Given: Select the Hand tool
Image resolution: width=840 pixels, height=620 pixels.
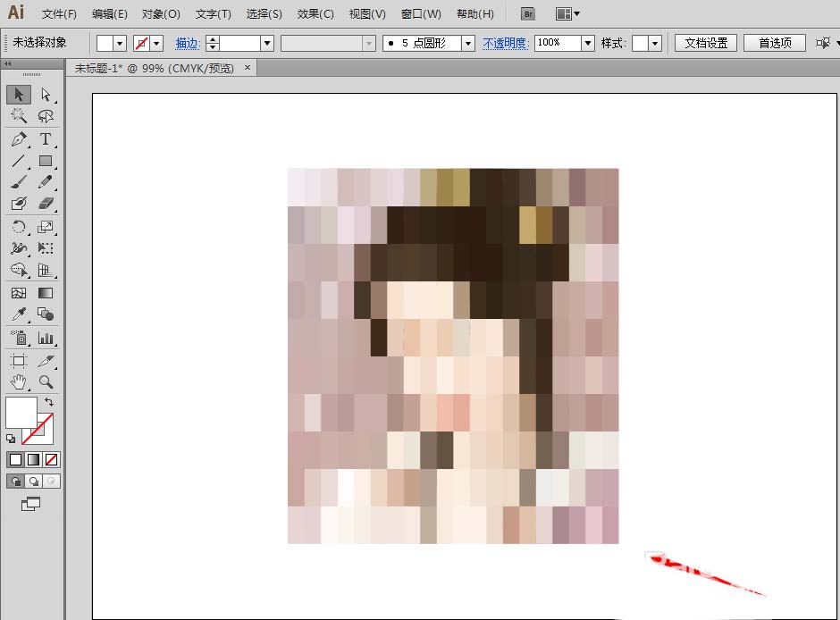Looking at the screenshot, I should tap(19, 381).
